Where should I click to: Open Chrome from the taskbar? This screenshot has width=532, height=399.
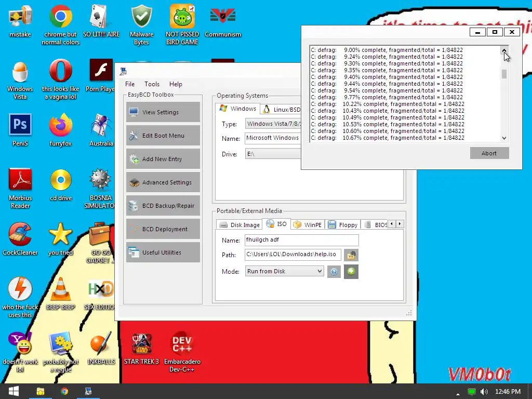coord(64,391)
